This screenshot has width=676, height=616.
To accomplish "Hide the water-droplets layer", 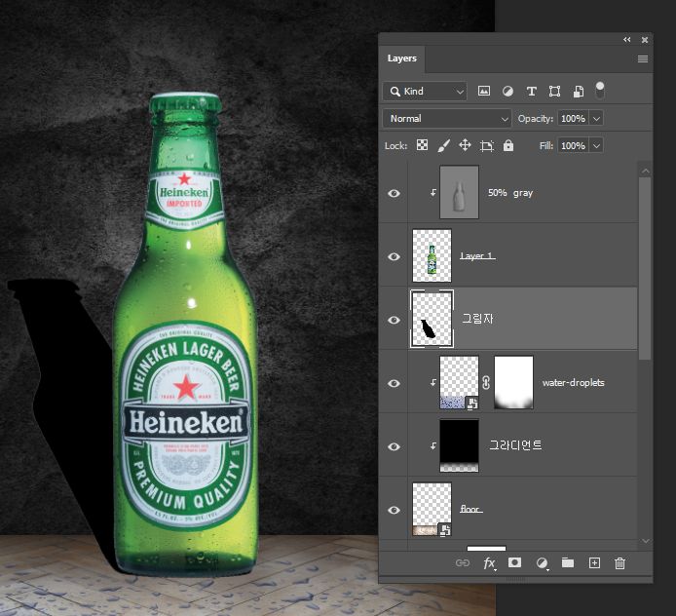I will pyautogui.click(x=394, y=383).
